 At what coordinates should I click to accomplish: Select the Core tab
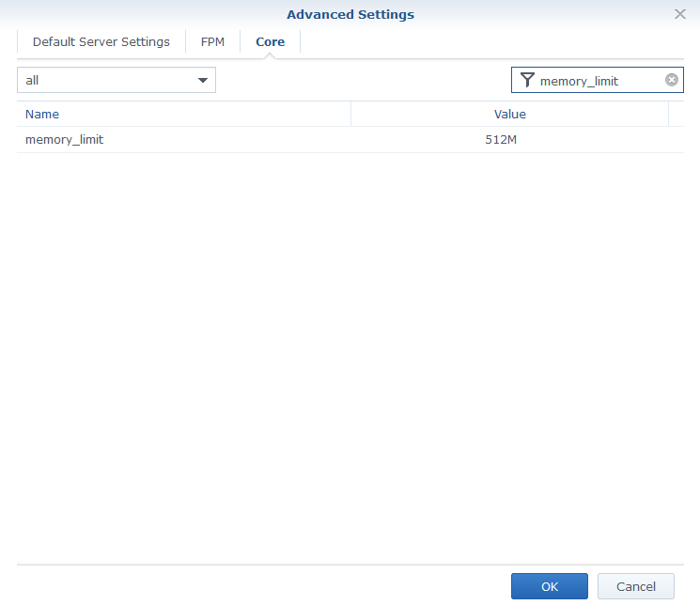point(270,42)
